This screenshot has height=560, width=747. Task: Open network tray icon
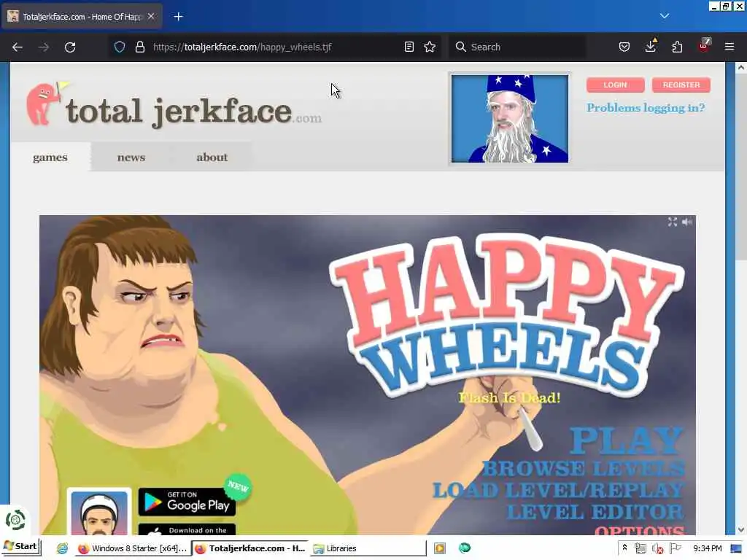click(x=640, y=548)
